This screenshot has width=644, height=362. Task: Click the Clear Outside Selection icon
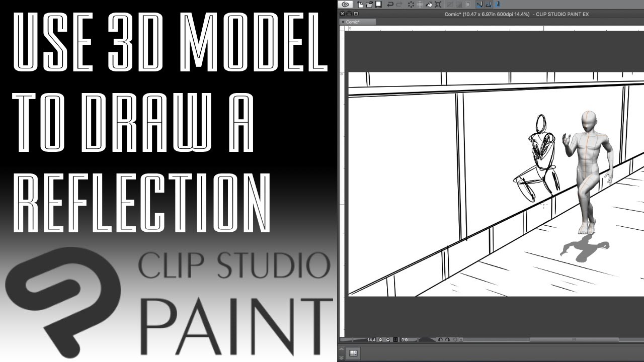click(x=420, y=5)
